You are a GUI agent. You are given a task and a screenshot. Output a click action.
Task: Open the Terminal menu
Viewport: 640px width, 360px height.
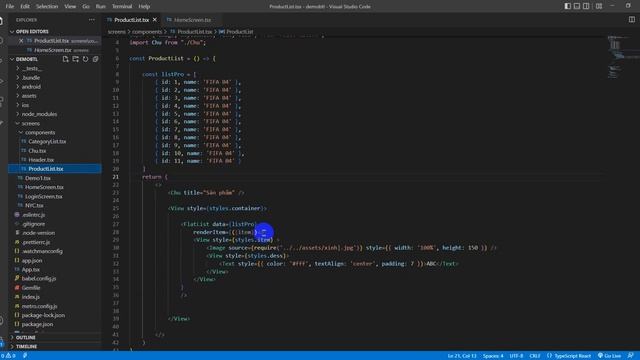point(122,6)
